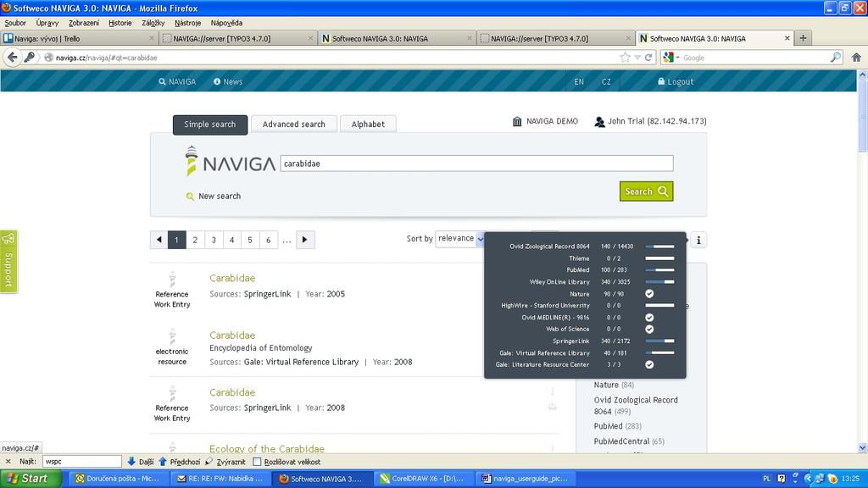The height and width of the screenshot is (488, 868).
Task: Open a new browser tab with plus
Action: (803, 38)
